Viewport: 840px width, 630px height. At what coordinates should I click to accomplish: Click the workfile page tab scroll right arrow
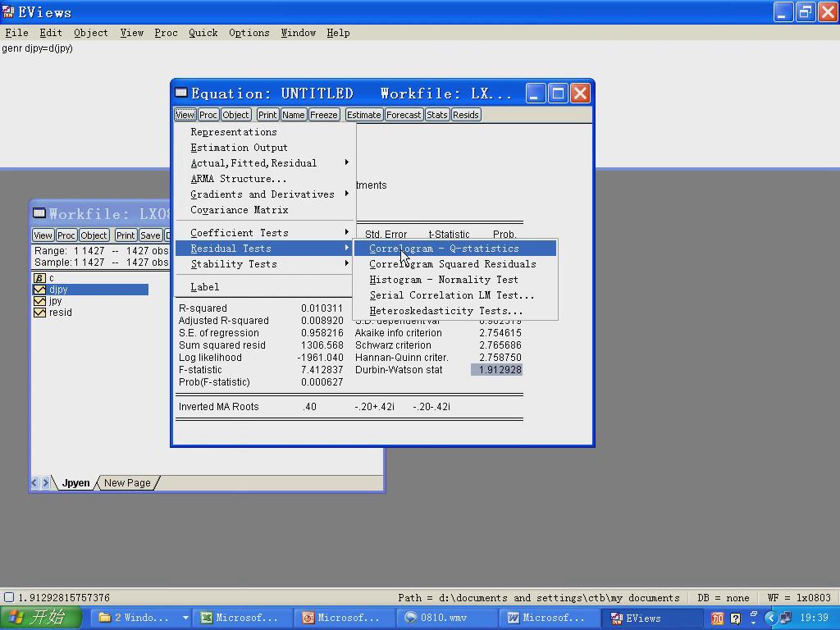coord(46,482)
